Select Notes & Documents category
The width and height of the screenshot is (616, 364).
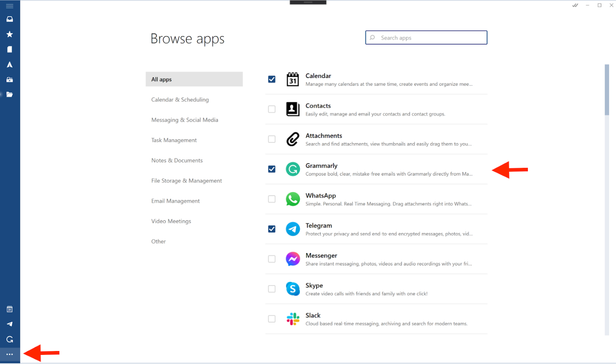tap(177, 160)
